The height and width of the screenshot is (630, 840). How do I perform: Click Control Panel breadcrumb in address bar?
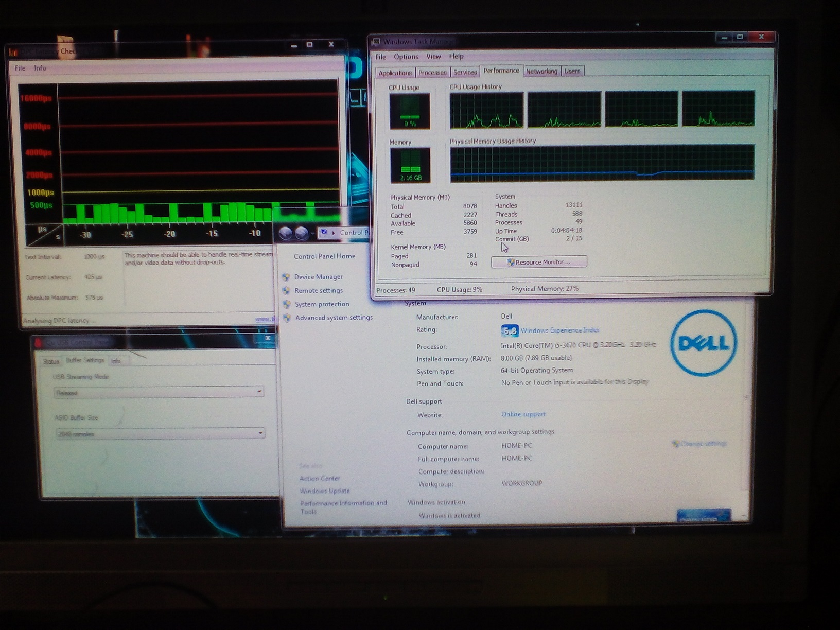click(x=354, y=233)
